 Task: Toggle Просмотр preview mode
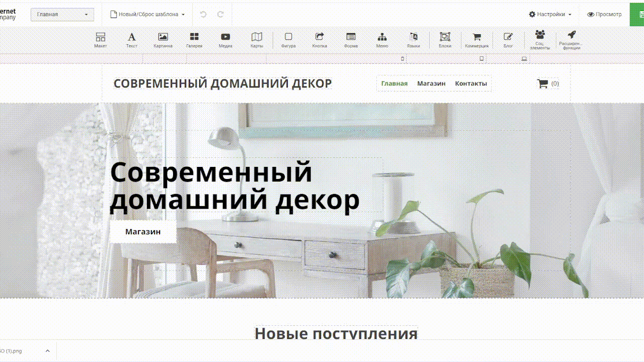coord(604,15)
